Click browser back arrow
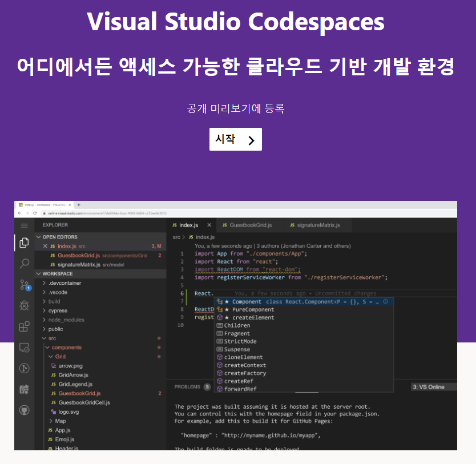 (20, 213)
